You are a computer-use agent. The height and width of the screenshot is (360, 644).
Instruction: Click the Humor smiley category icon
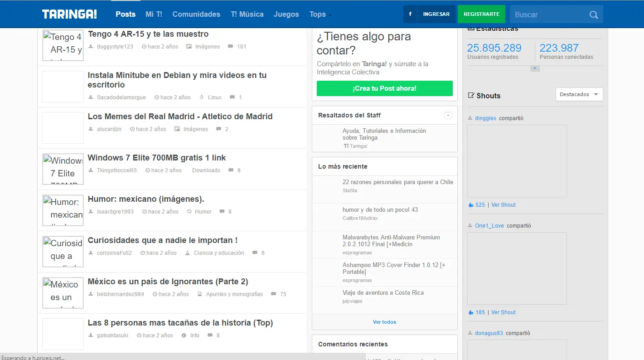(x=189, y=211)
